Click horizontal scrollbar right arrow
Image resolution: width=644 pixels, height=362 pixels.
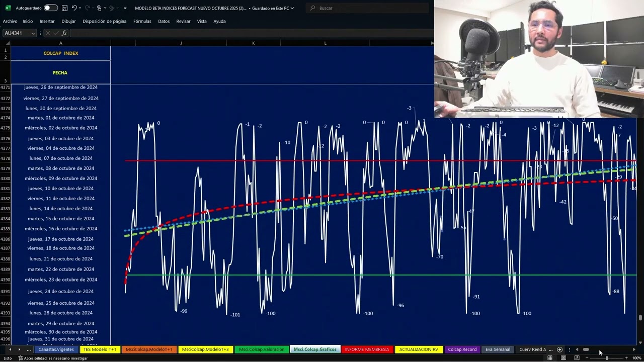click(634, 349)
